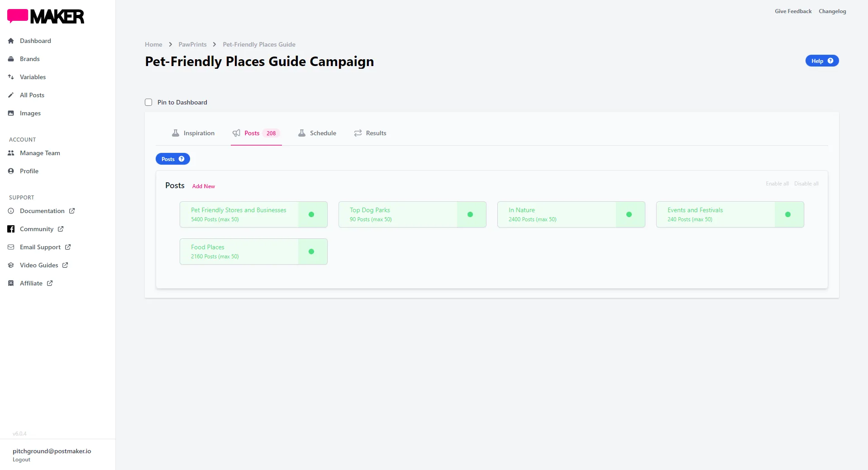Image resolution: width=868 pixels, height=470 pixels.
Task: Click the blue Posts help pill button
Action: coord(173,159)
